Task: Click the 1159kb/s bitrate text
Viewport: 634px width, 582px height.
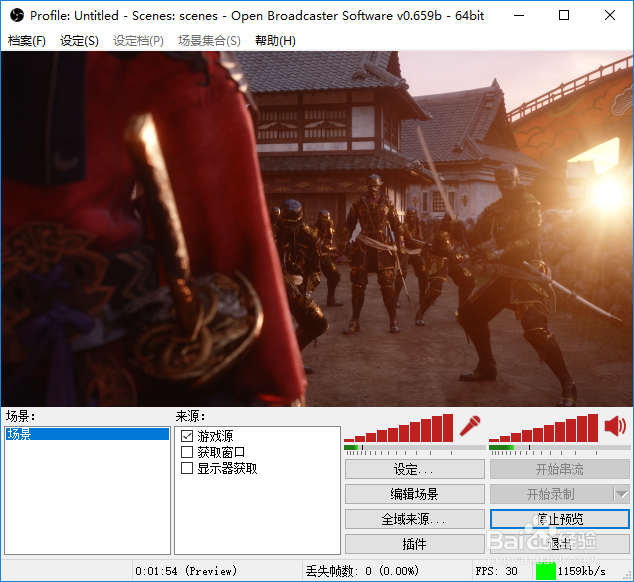Action: pos(581,571)
